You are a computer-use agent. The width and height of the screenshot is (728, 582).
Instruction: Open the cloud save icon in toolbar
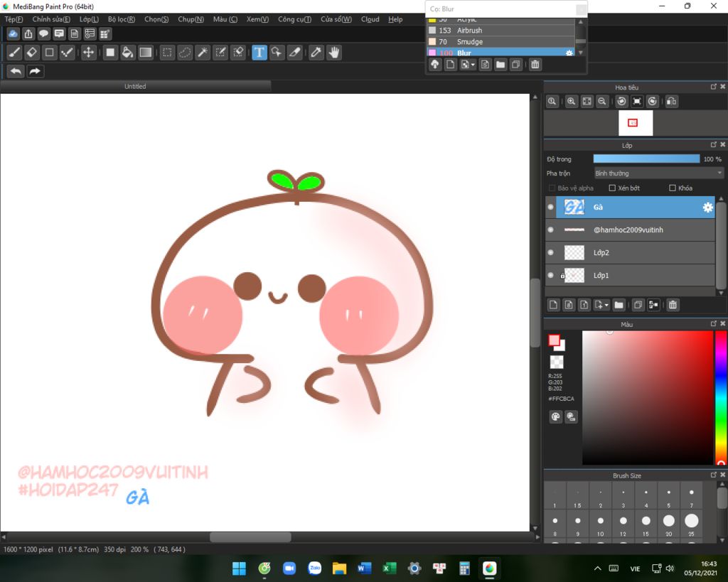point(13,34)
